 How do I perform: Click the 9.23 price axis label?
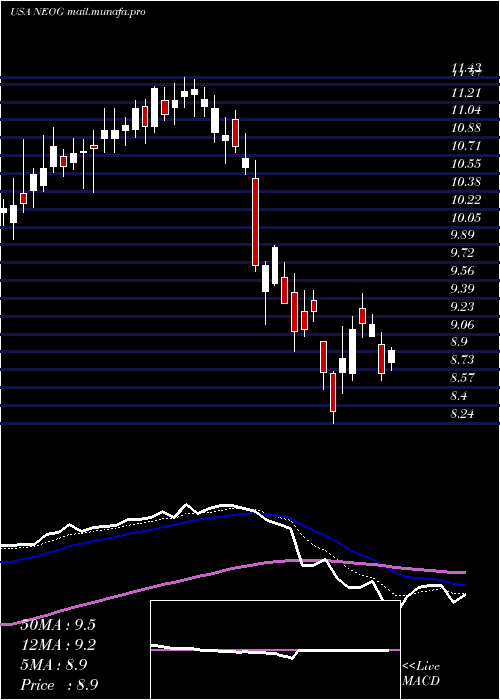tap(462, 307)
